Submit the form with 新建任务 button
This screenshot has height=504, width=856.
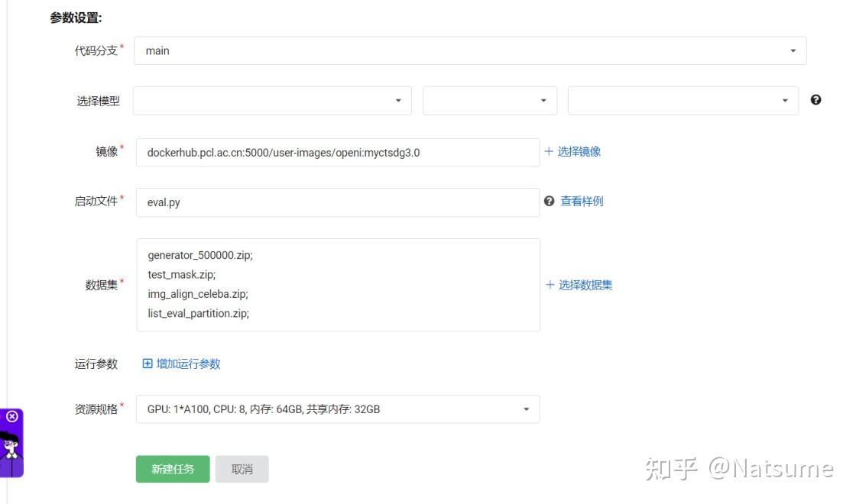[x=172, y=469]
